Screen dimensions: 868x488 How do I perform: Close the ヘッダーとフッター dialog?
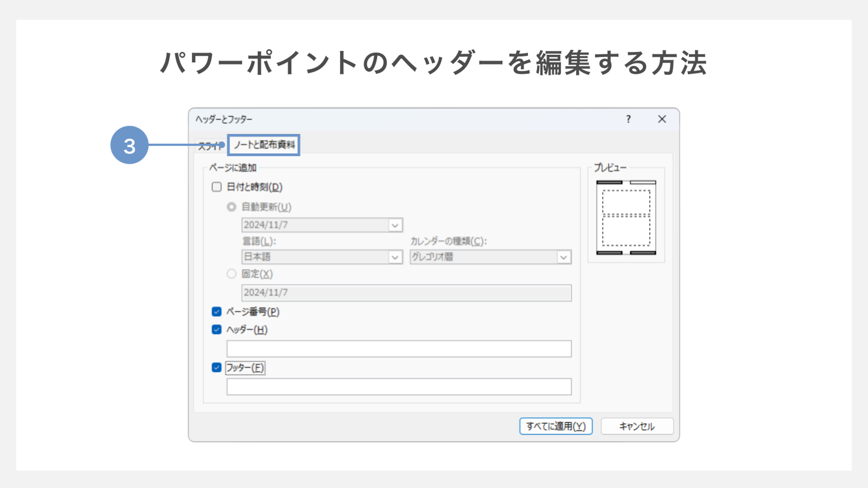click(x=662, y=119)
